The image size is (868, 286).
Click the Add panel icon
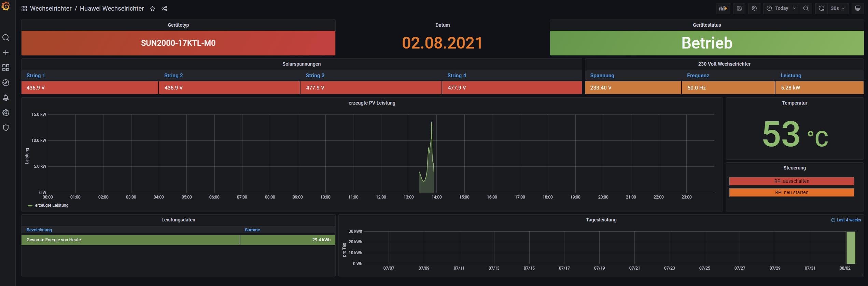coord(723,9)
